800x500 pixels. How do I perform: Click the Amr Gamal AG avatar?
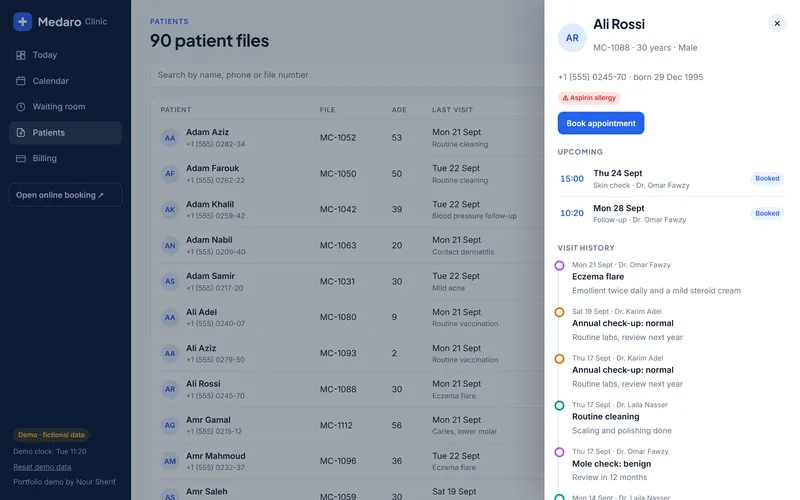pyautogui.click(x=170, y=426)
